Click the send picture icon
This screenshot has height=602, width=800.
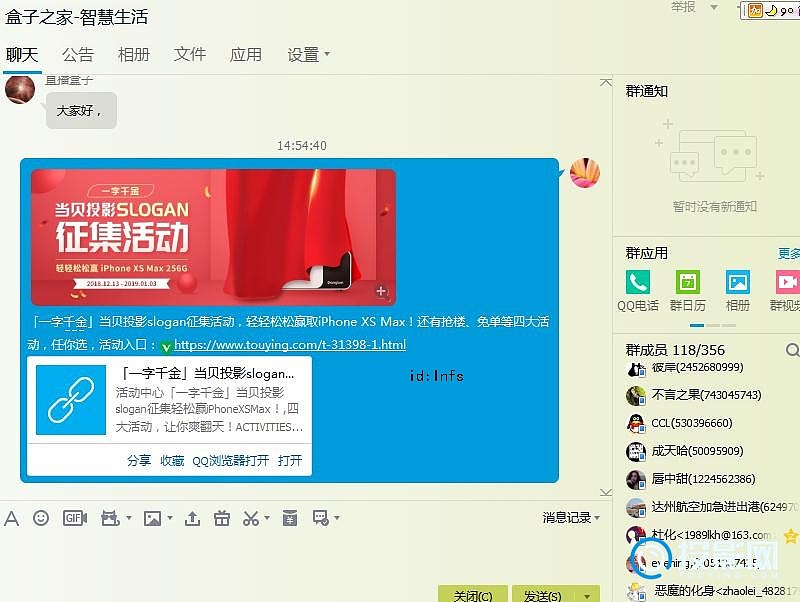(152, 518)
